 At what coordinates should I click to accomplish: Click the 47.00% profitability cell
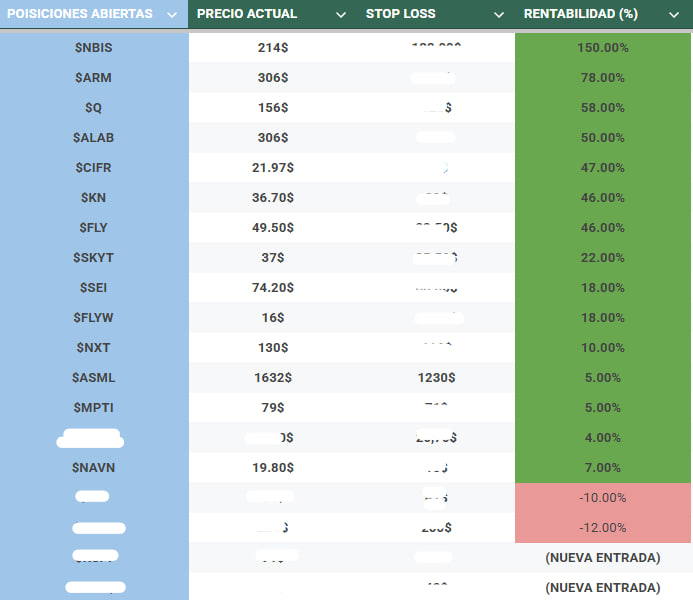click(x=603, y=168)
